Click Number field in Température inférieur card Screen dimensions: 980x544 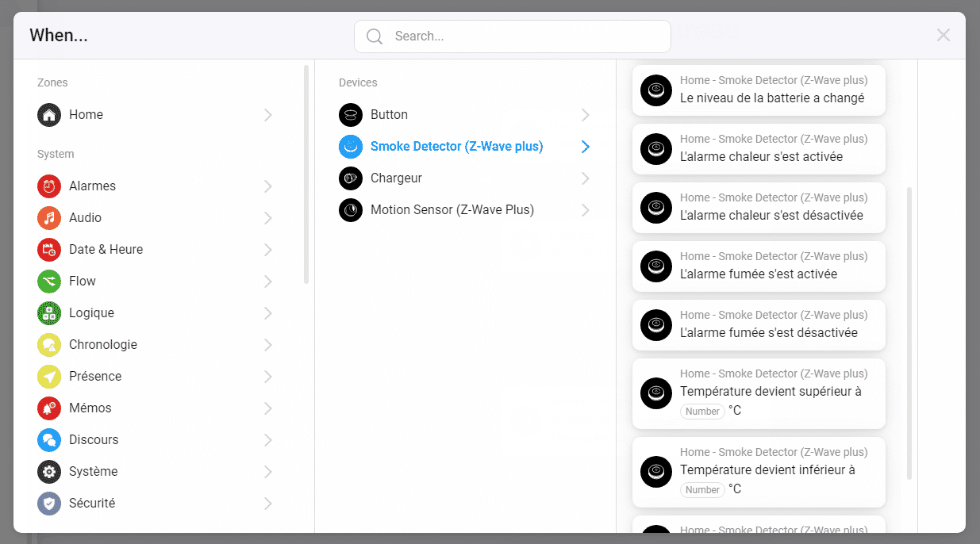coord(702,490)
